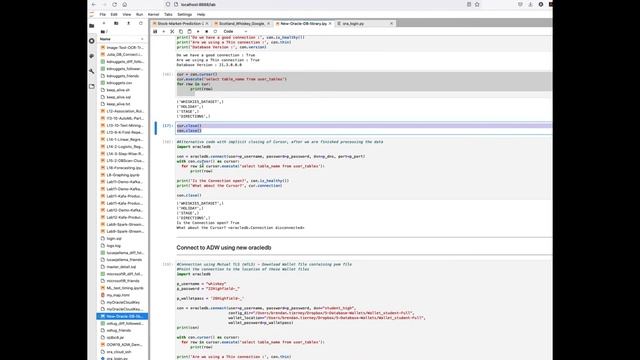The image size is (640, 360).
Task: Open the Run menu
Action: pos(140,14)
